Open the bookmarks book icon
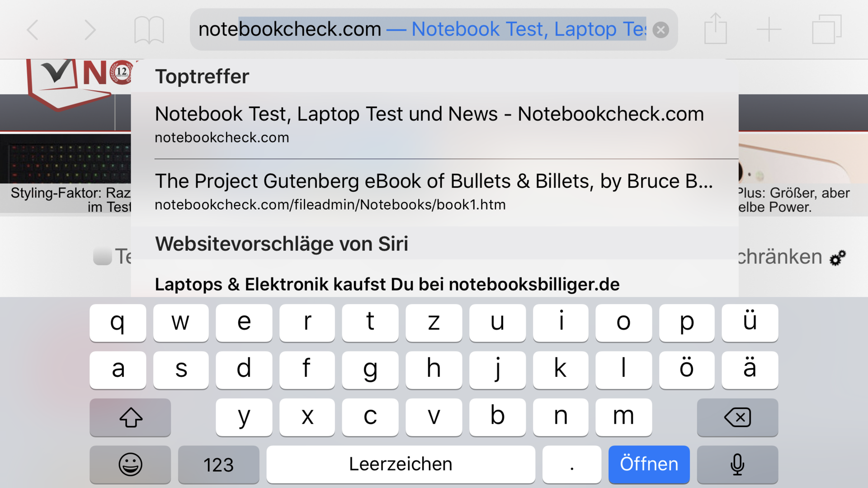 pyautogui.click(x=149, y=30)
